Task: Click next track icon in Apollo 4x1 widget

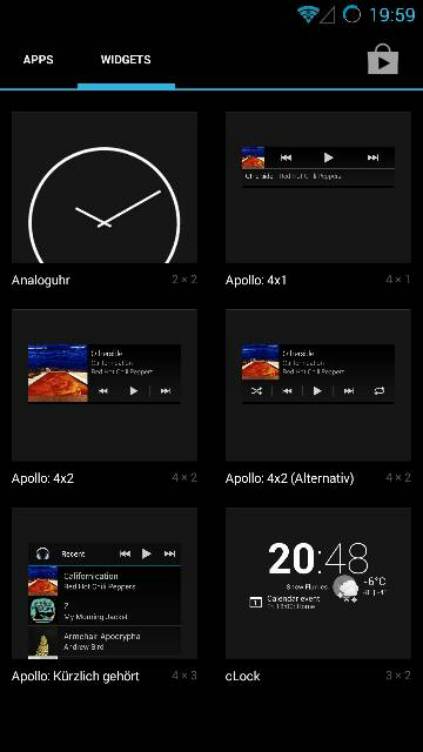Action: (373, 157)
